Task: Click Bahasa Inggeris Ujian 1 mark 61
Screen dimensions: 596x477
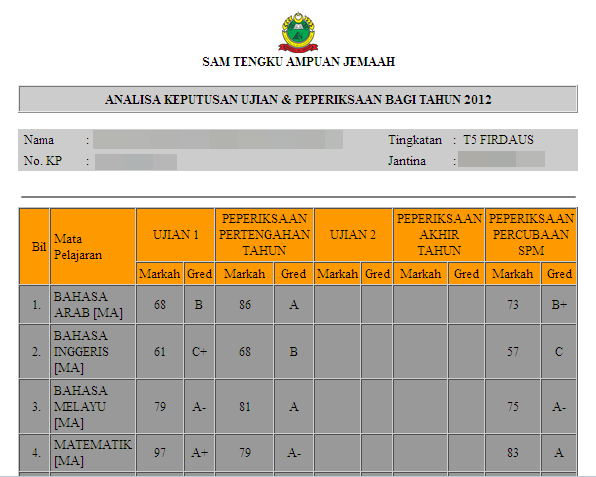Action: [x=160, y=352]
